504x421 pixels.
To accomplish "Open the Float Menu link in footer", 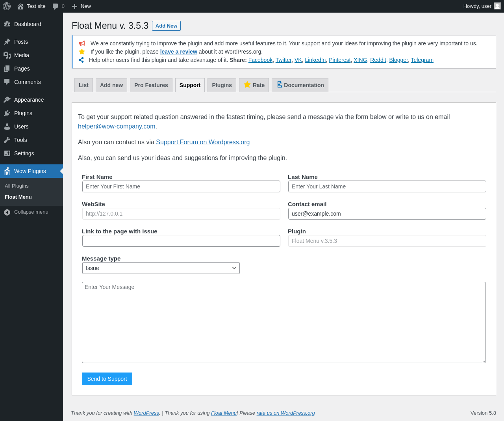I will pos(224,413).
